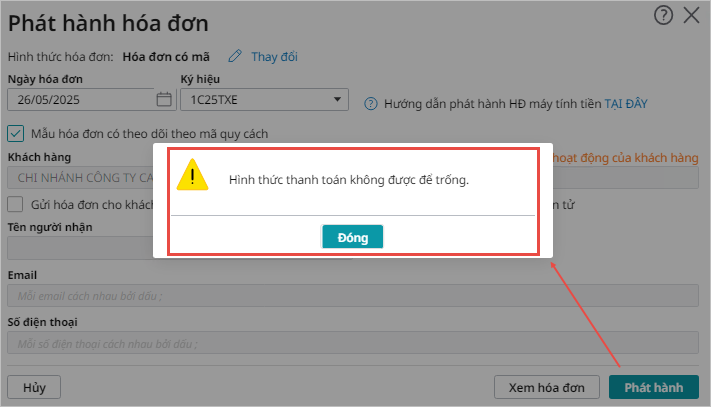Viewport: 711px width, 407px height.
Task: Click the Ngày hóa đơn date field
Action: coord(81,100)
